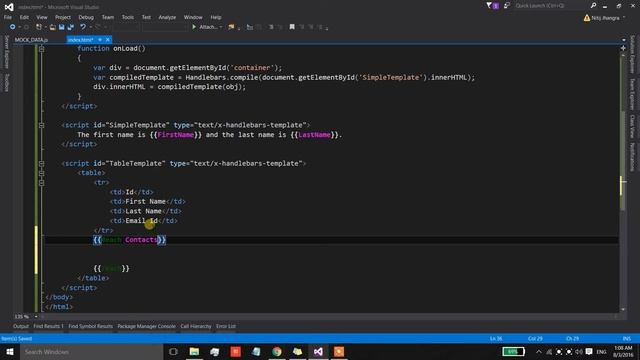Screen dimensions: 640x360
Task: Open the Help menu
Action: 216,17
